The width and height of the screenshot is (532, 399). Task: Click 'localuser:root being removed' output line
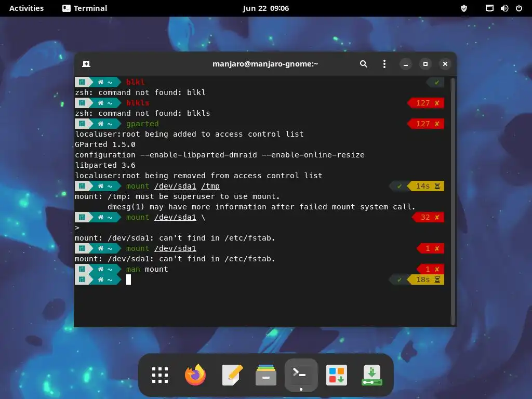click(198, 176)
